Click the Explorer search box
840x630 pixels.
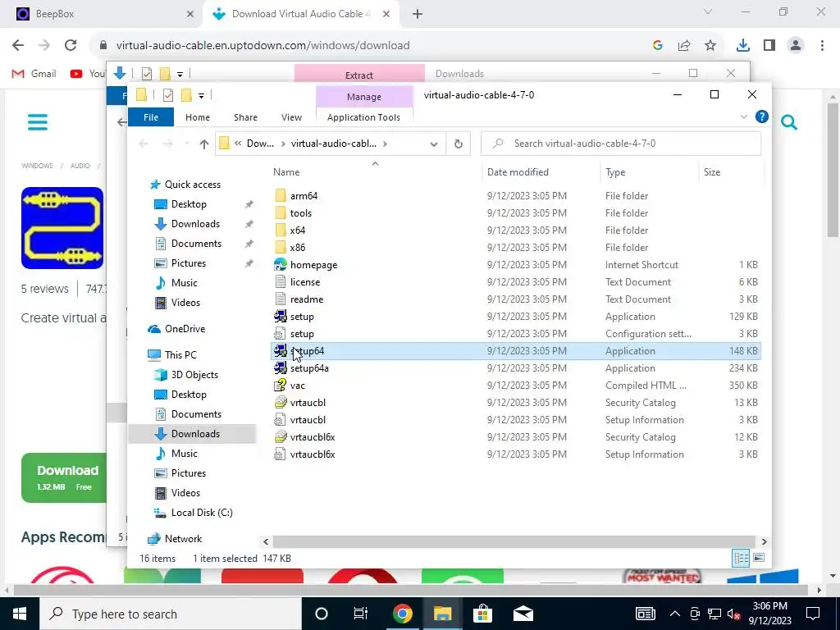click(x=621, y=144)
